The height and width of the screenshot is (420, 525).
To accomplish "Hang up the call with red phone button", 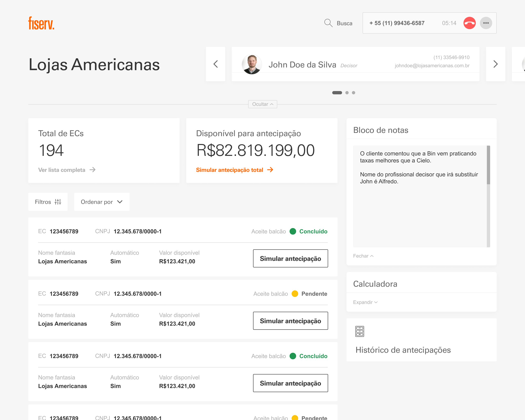I will point(469,23).
